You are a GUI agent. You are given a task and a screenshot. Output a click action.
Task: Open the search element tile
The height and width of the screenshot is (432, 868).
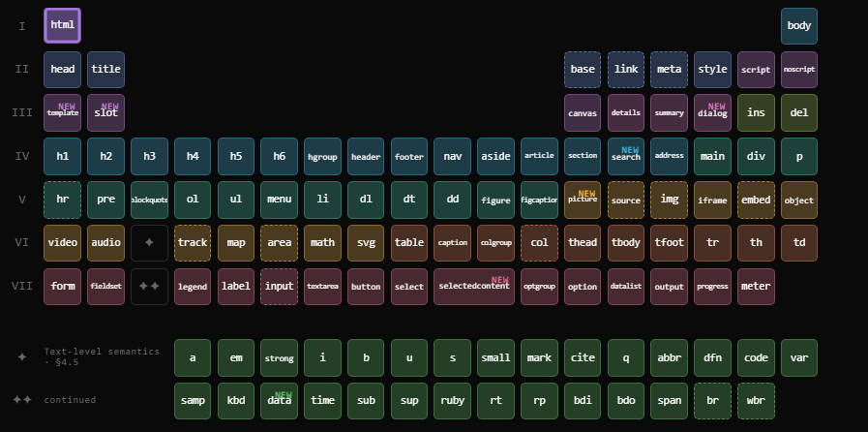[x=626, y=157]
